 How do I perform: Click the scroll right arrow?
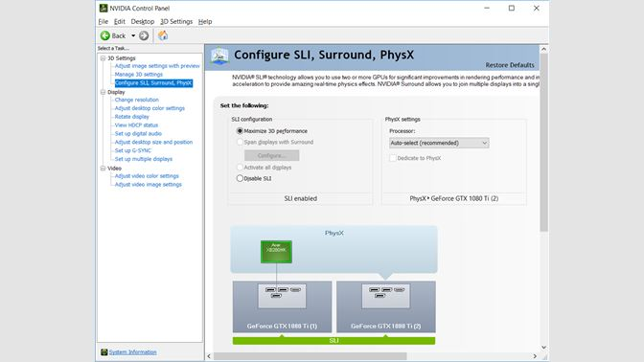pos(535,356)
